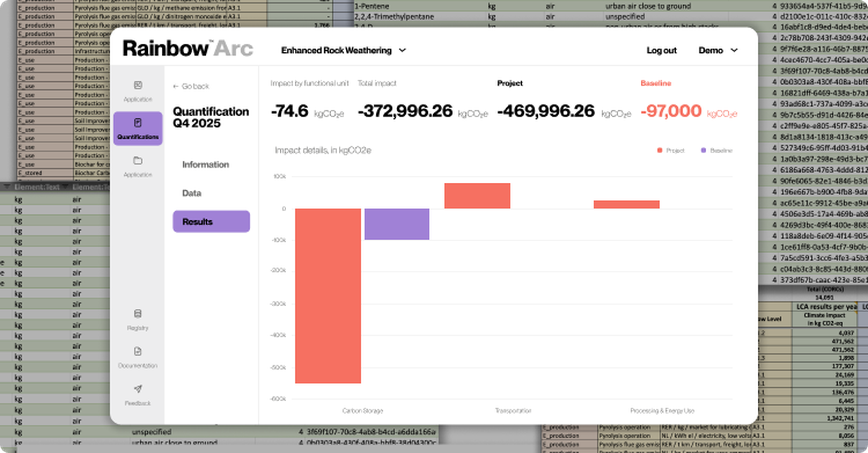
Task: Select the Results tab
Action: coord(211,222)
